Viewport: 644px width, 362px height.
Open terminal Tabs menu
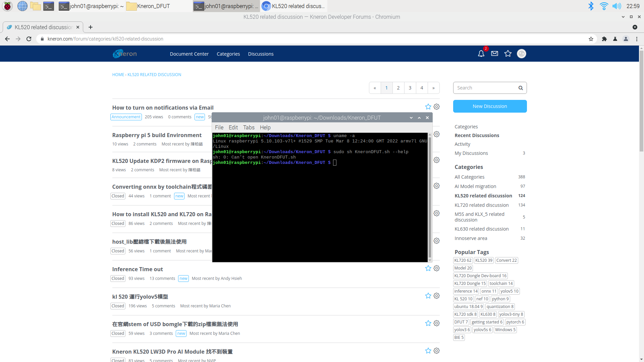coord(249,127)
